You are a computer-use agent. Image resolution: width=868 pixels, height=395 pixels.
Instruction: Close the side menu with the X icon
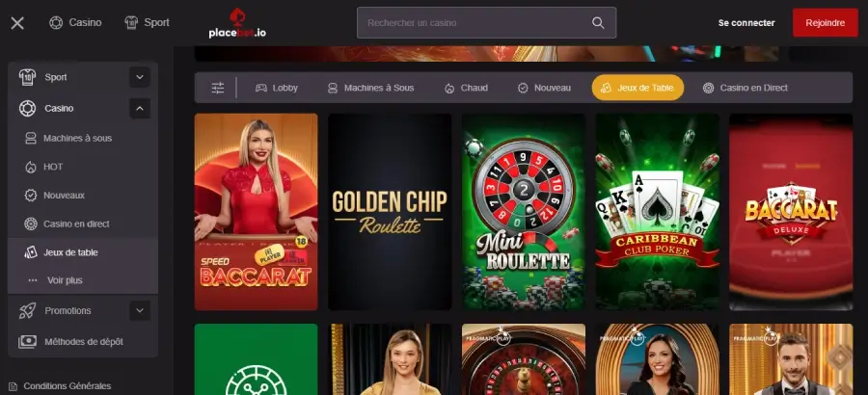point(17,23)
